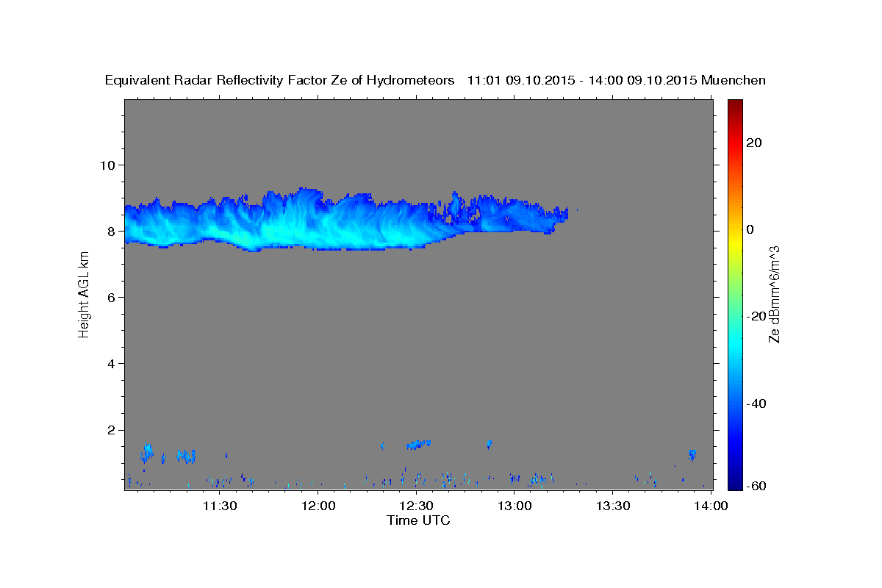Click the colorbar value '-40'

tap(756, 404)
